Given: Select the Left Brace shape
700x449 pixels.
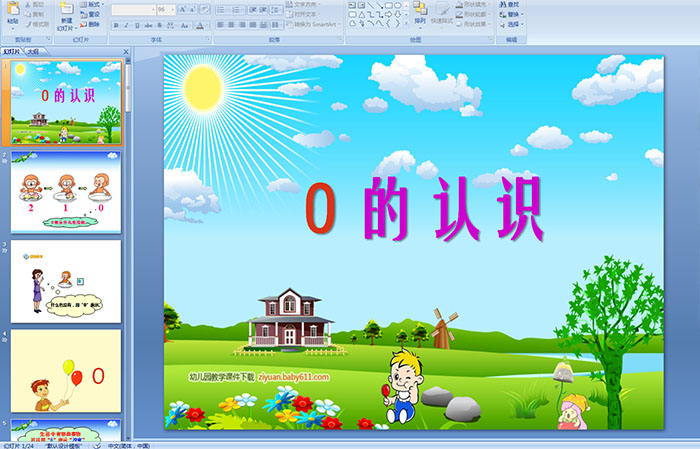Looking at the screenshot, I should [x=388, y=24].
